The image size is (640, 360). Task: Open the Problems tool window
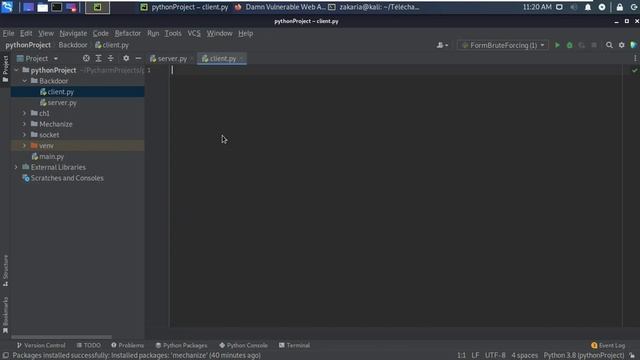pyautogui.click(x=127, y=345)
